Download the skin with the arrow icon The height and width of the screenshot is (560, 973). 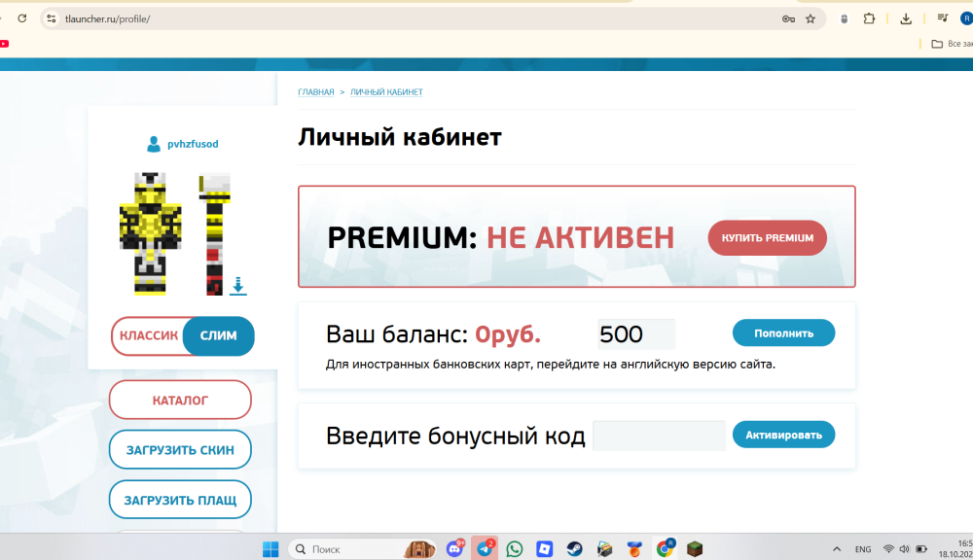tap(237, 286)
